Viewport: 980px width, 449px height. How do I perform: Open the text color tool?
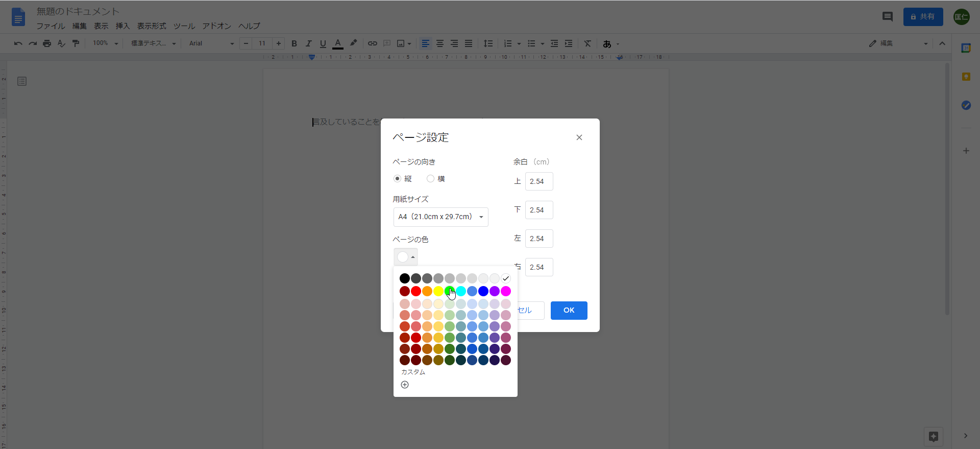pyautogui.click(x=337, y=43)
